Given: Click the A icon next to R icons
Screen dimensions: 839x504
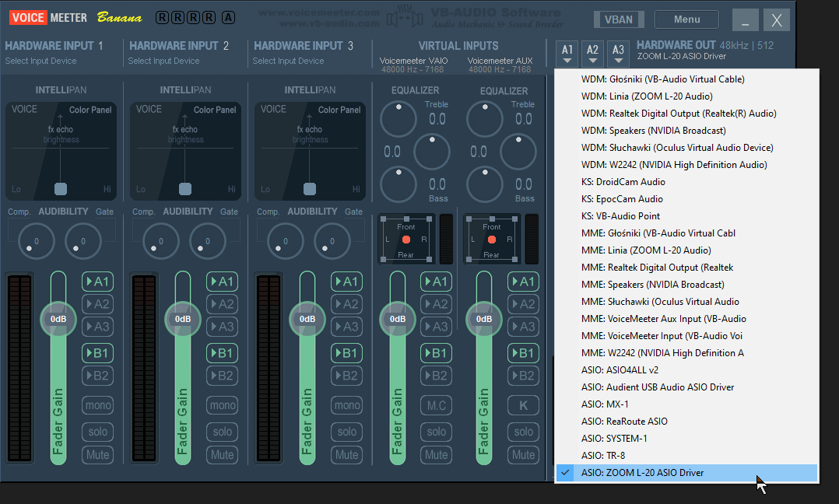Looking at the screenshot, I should [x=229, y=18].
